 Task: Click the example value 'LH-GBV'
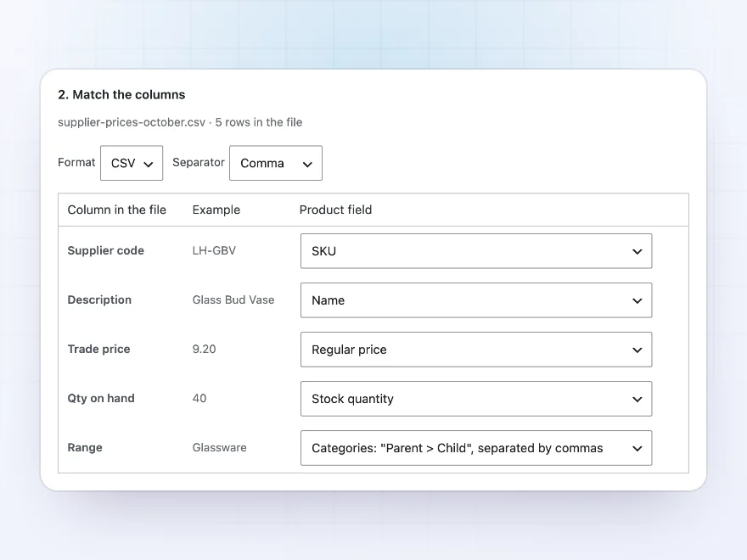(214, 250)
